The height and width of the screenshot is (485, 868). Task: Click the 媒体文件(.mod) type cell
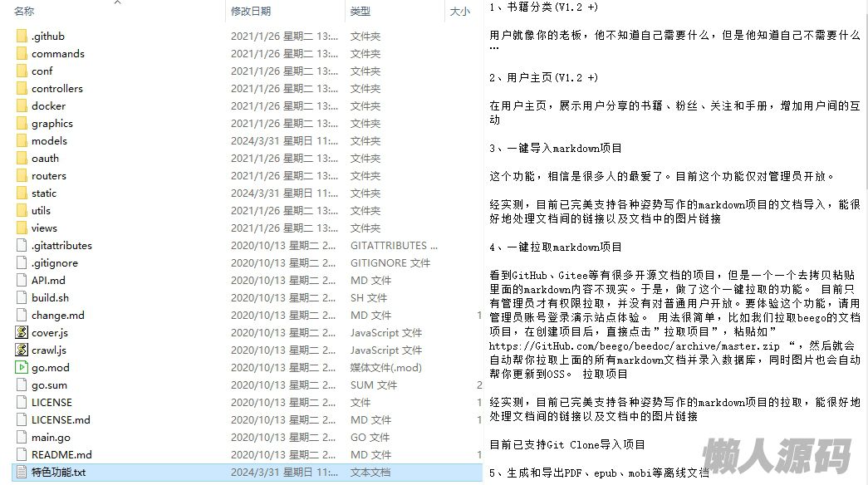(x=386, y=368)
